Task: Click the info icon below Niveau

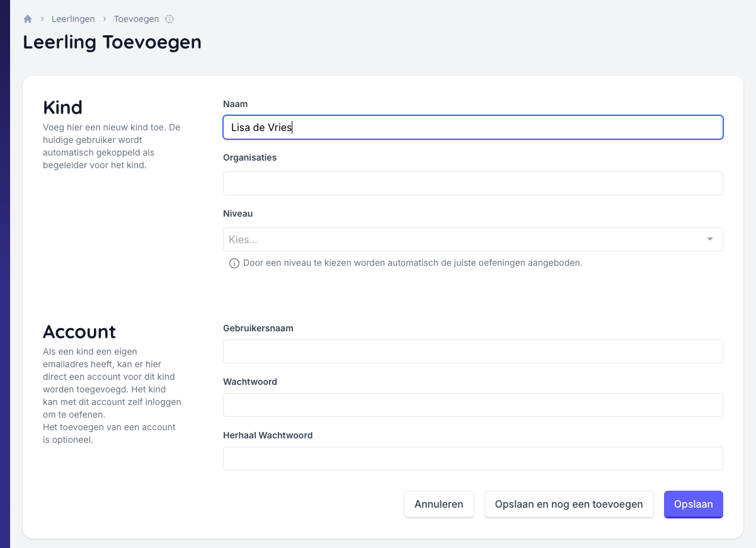Action: coord(234,263)
